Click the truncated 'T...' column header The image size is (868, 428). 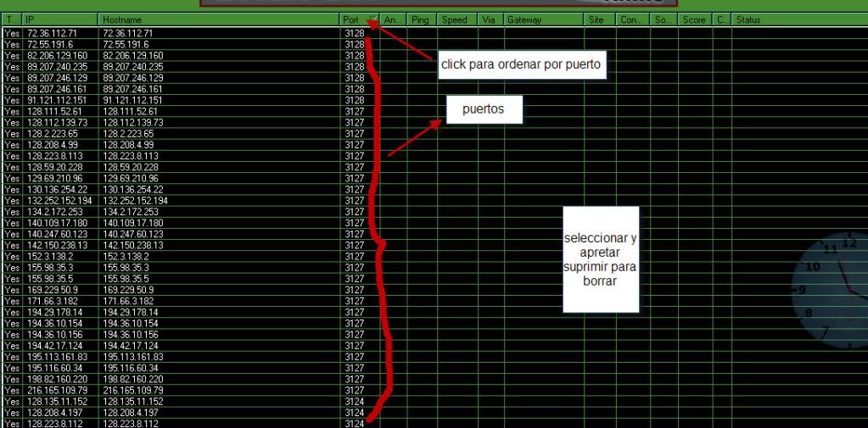12,19
